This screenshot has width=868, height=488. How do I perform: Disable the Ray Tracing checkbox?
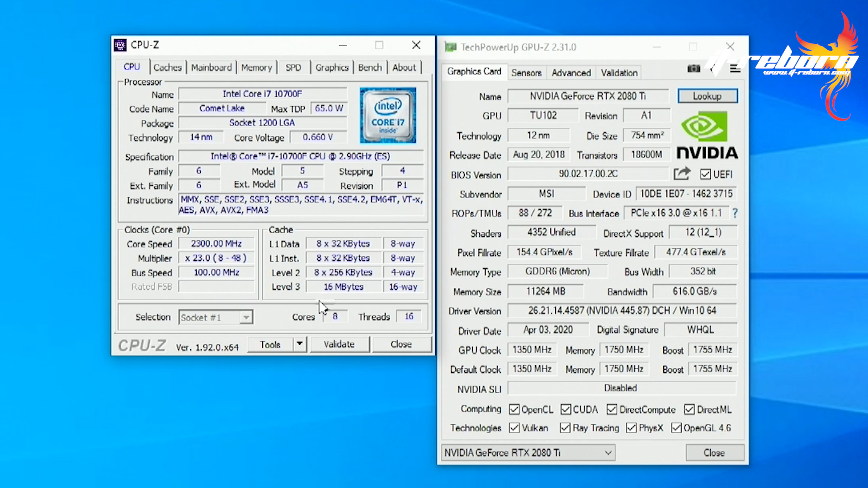(565, 428)
